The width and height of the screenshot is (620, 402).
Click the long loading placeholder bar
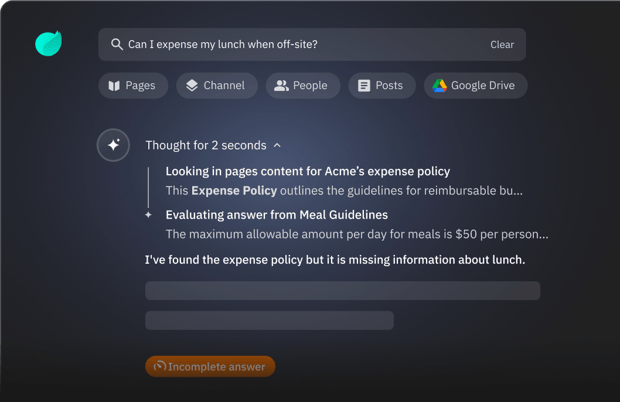point(342,290)
